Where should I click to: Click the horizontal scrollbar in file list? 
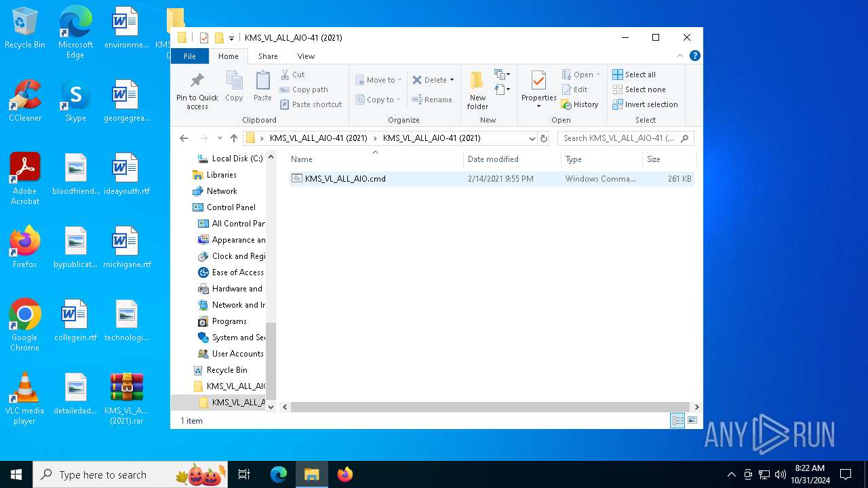pos(490,407)
